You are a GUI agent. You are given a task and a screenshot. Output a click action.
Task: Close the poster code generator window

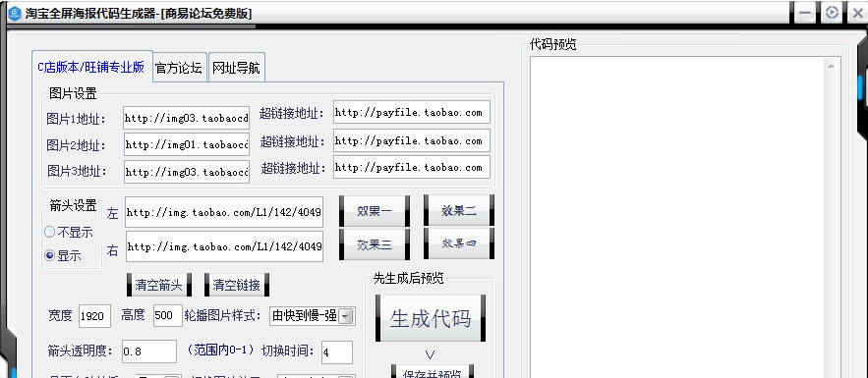[x=857, y=13]
